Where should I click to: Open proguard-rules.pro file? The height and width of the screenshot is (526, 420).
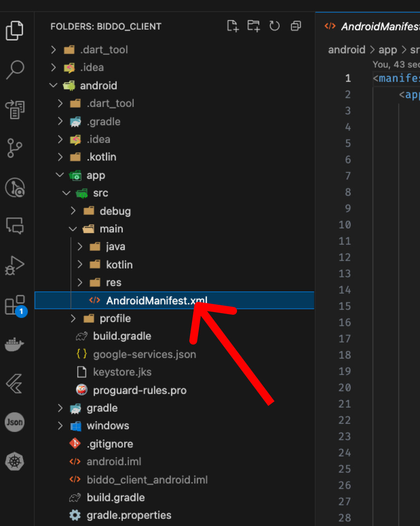[x=140, y=390]
